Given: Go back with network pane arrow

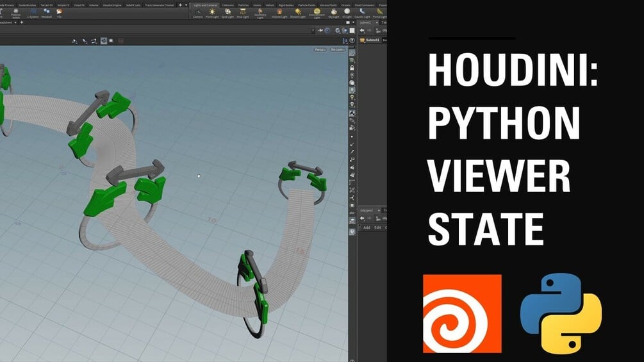Looking at the screenshot, I should click(x=362, y=218).
